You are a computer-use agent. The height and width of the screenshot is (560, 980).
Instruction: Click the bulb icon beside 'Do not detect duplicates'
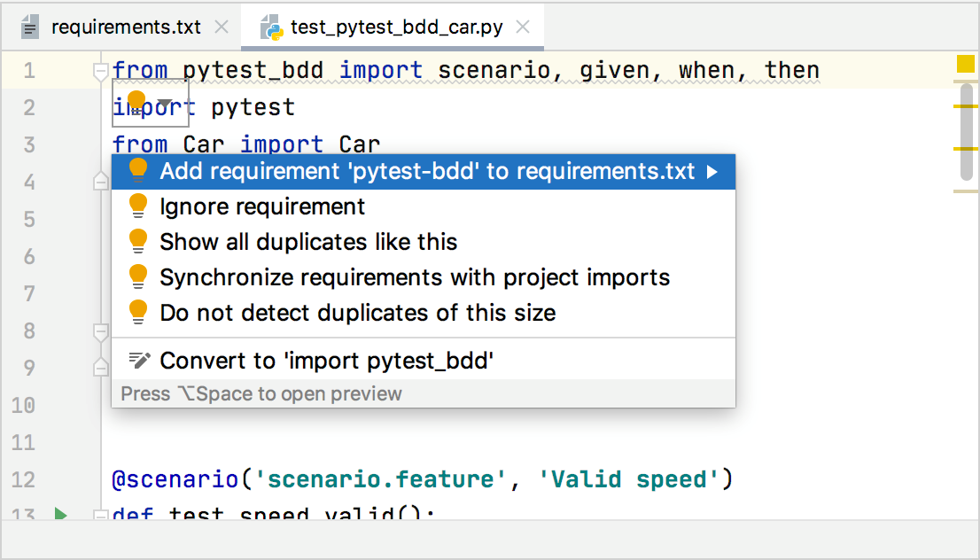click(138, 312)
